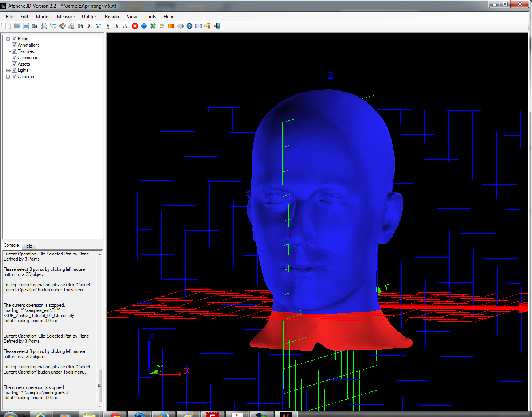Image resolution: width=532 pixels, height=417 pixels.
Task: Uncheck the Parts checkbox
Action: click(x=14, y=39)
